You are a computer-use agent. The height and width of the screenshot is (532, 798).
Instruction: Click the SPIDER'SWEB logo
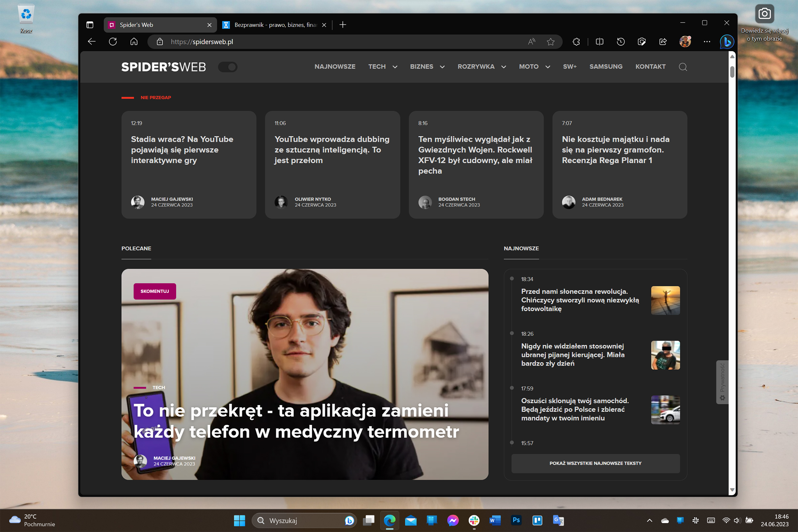coord(164,67)
